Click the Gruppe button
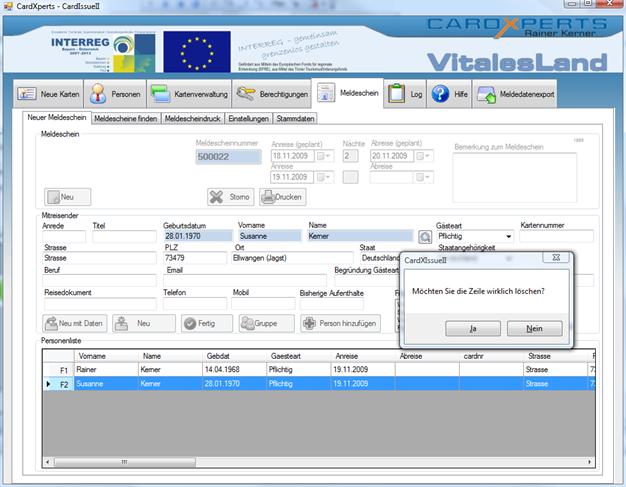This screenshot has width=626, height=487. (x=267, y=323)
